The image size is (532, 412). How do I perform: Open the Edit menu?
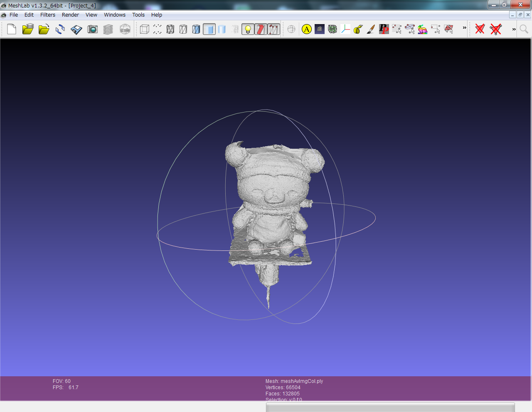click(29, 15)
